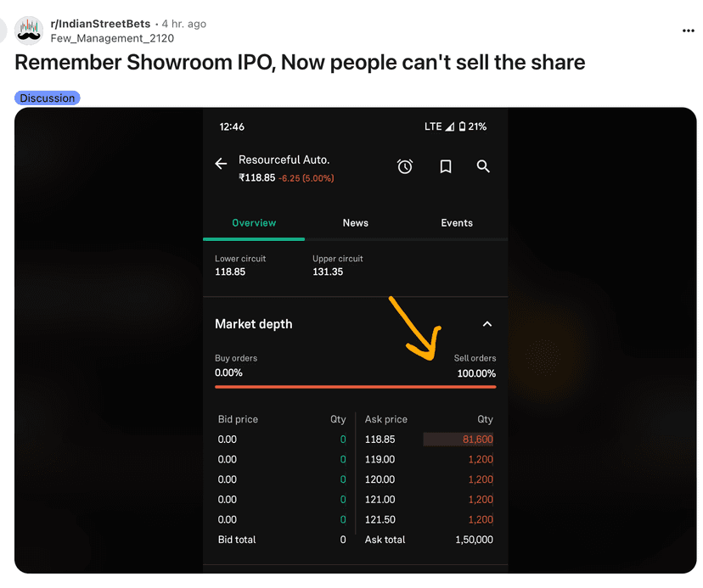Tap the Upper circuit value 131.35

point(328,272)
